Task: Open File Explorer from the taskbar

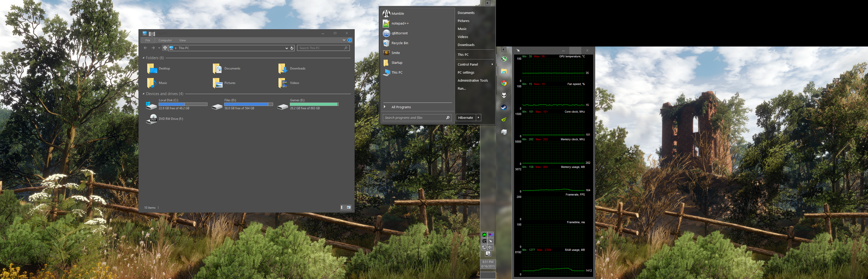Action: point(504,71)
